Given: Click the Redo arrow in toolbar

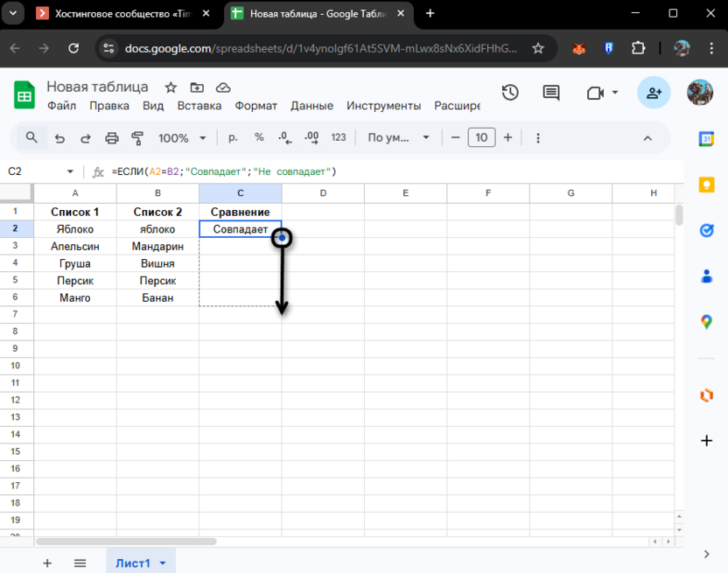Looking at the screenshot, I should tap(85, 138).
